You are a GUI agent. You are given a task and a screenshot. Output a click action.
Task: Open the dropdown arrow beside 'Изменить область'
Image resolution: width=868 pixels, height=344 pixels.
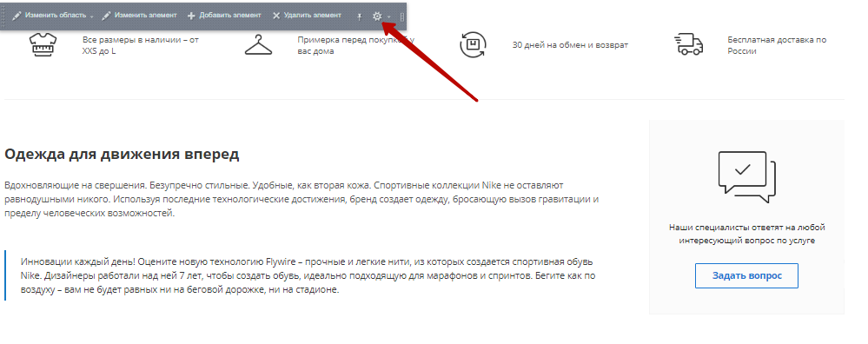92,17
